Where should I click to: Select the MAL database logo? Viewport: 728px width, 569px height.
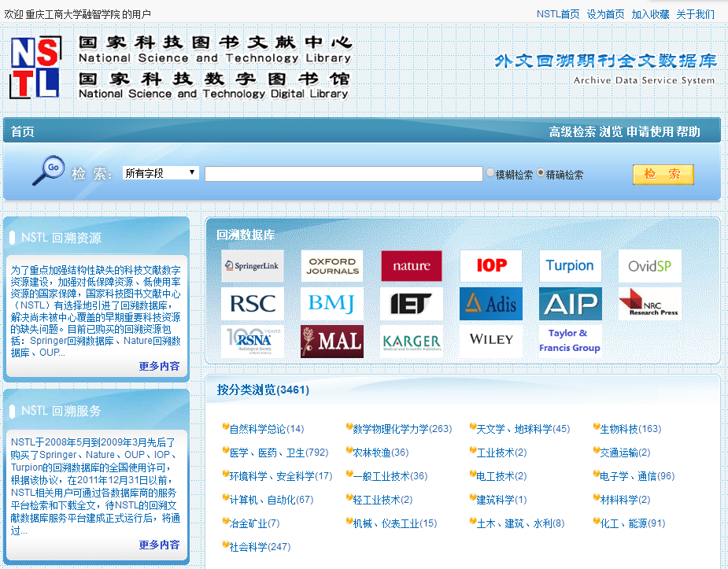[332, 341]
